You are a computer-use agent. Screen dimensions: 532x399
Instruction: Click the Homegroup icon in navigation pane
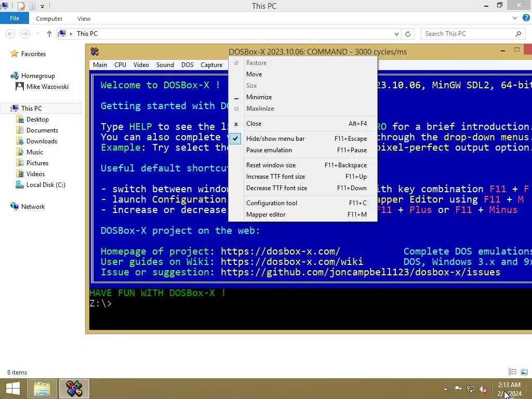tap(14, 76)
